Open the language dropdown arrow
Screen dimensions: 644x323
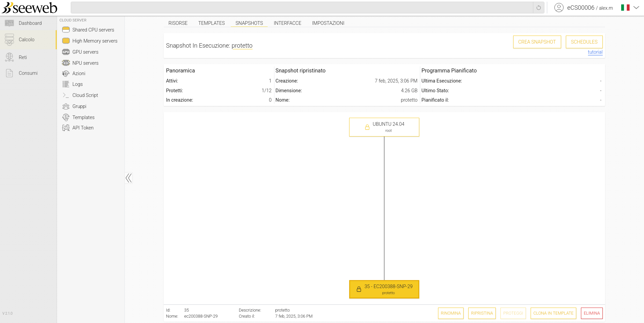point(636,8)
